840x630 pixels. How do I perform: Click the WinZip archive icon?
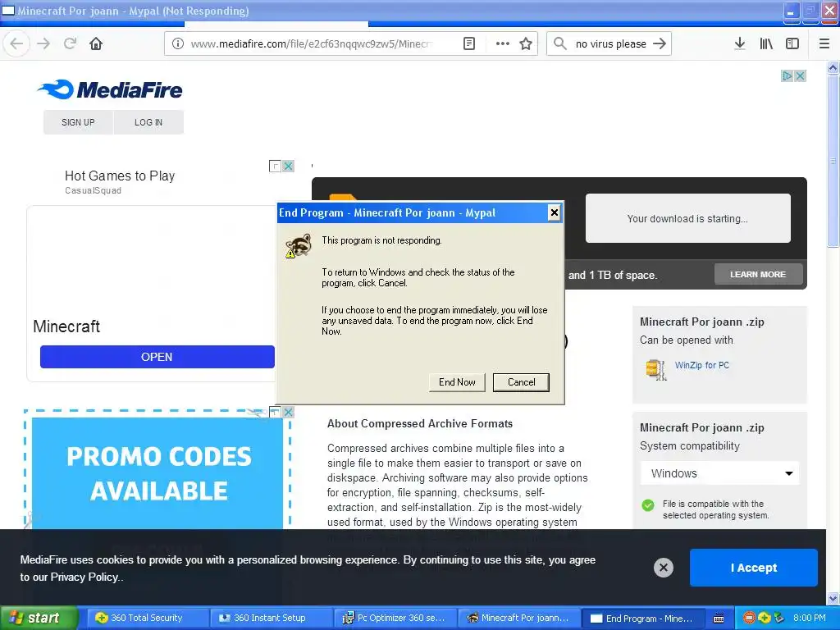coord(655,369)
